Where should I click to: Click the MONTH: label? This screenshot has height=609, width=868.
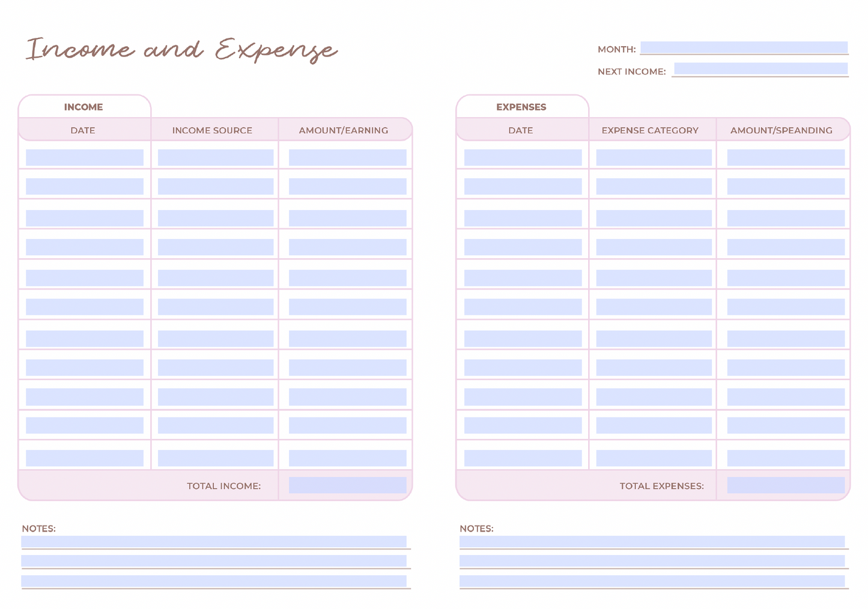pyautogui.click(x=617, y=49)
